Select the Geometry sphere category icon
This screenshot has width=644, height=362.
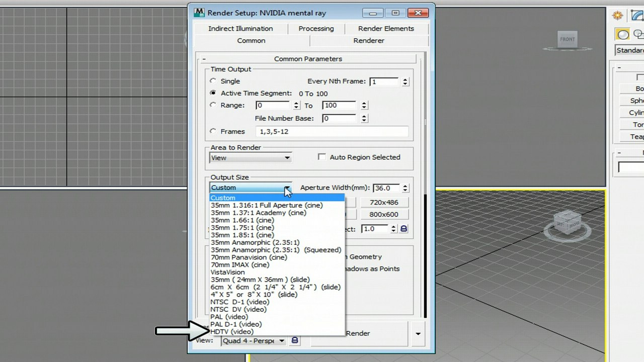pos(623,34)
